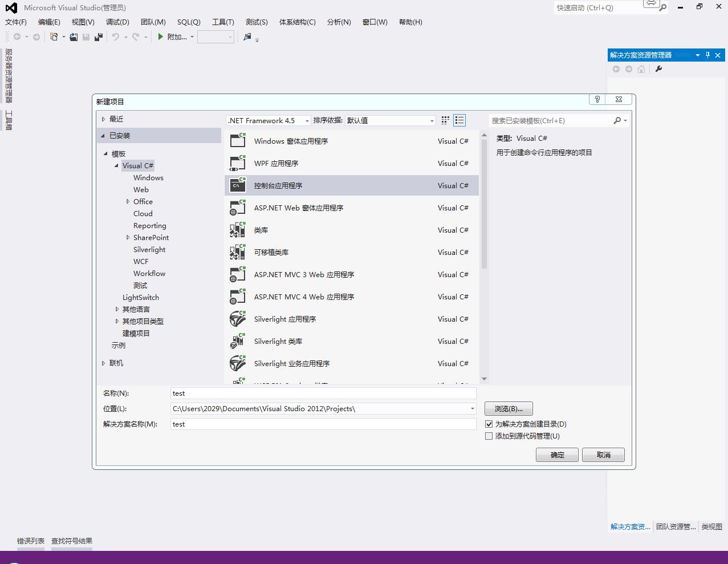The height and width of the screenshot is (564, 728).
Task: Switch to 团队资源管理器 tab
Action: click(x=676, y=526)
